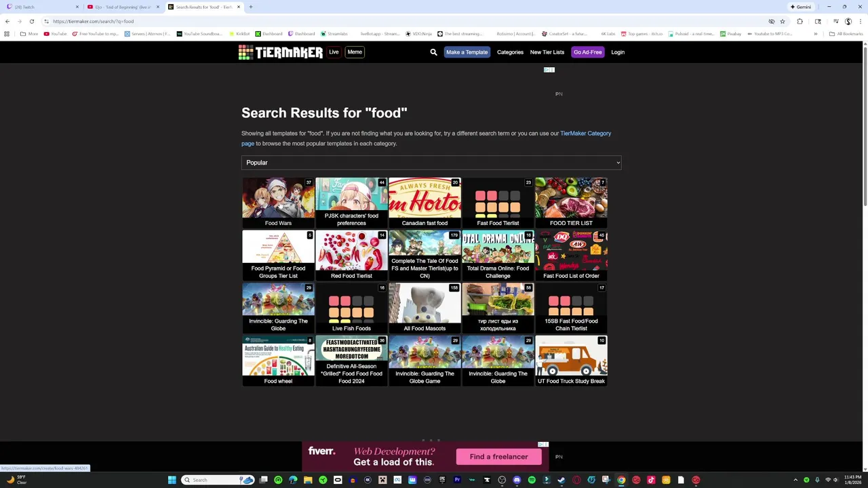
Task: Click the Windows taskbar Search box
Action: (x=217, y=480)
